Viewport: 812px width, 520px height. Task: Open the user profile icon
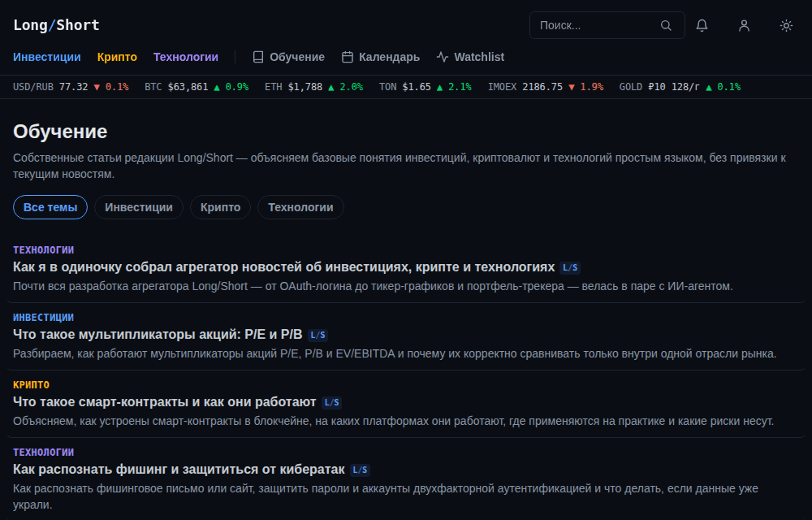(744, 25)
